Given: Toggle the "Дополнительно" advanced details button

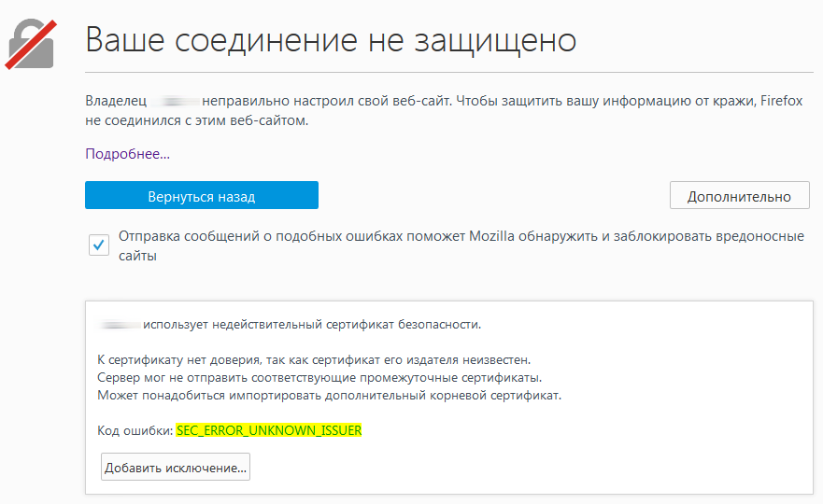Looking at the screenshot, I should pos(739,196).
